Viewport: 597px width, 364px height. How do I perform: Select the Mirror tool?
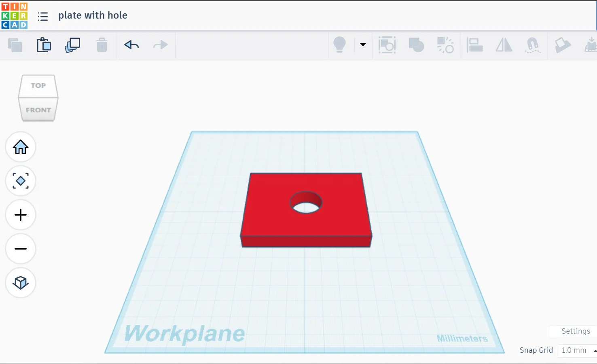click(x=504, y=45)
